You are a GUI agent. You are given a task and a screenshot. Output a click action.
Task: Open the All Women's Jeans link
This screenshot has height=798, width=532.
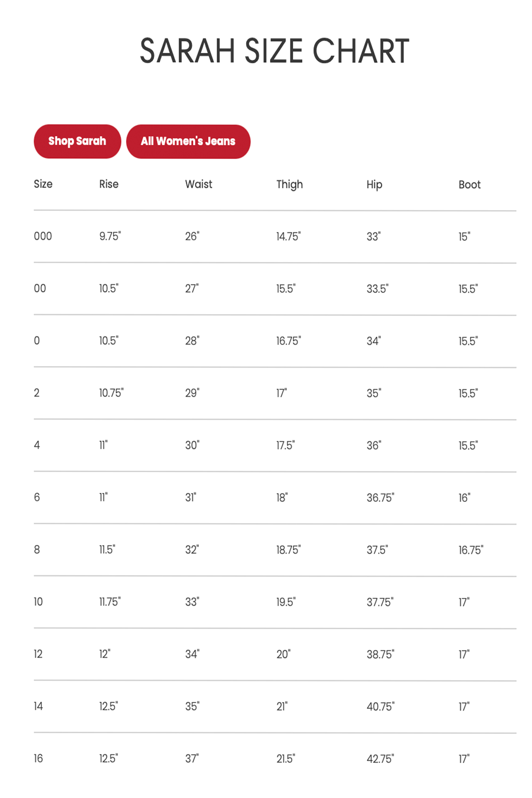coord(188,141)
